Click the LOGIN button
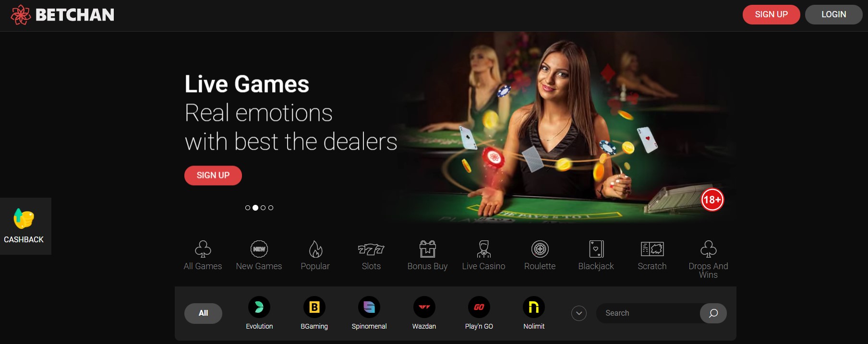Image resolution: width=868 pixels, height=344 pixels. point(834,14)
